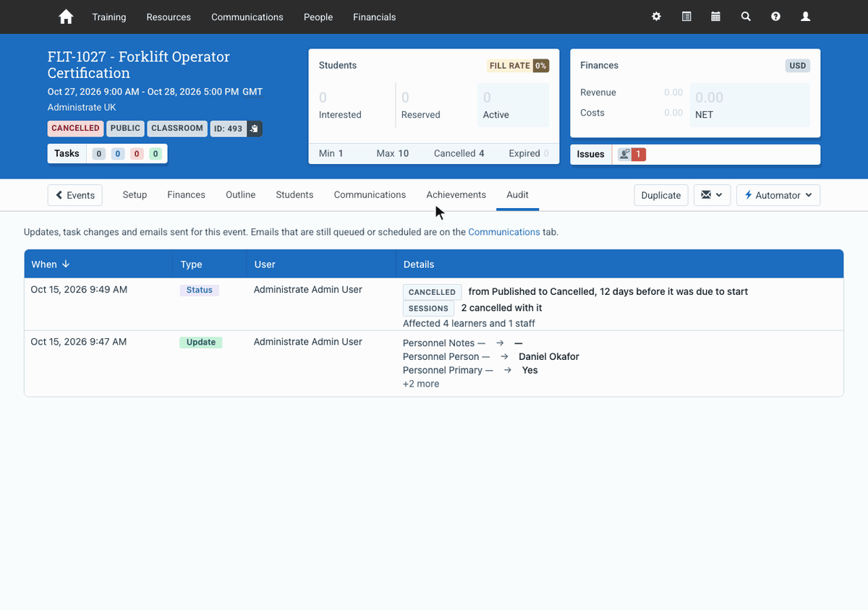The height and width of the screenshot is (610, 868).
Task: Click the Update type tag
Action: 201,343
